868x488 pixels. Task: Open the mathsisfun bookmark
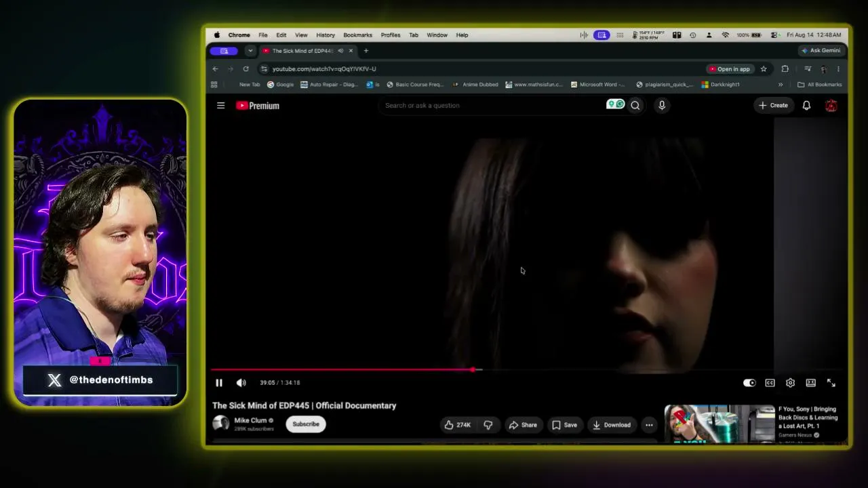pyautogui.click(x=534, y=85)
